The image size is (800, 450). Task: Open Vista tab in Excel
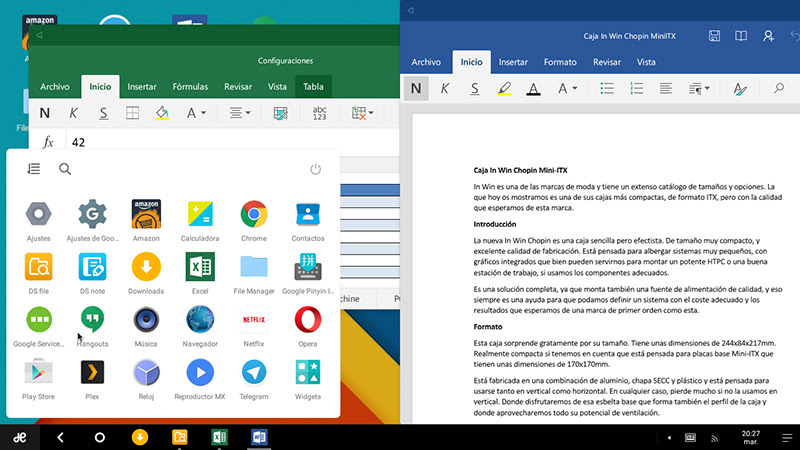click(x=277, y=86)
